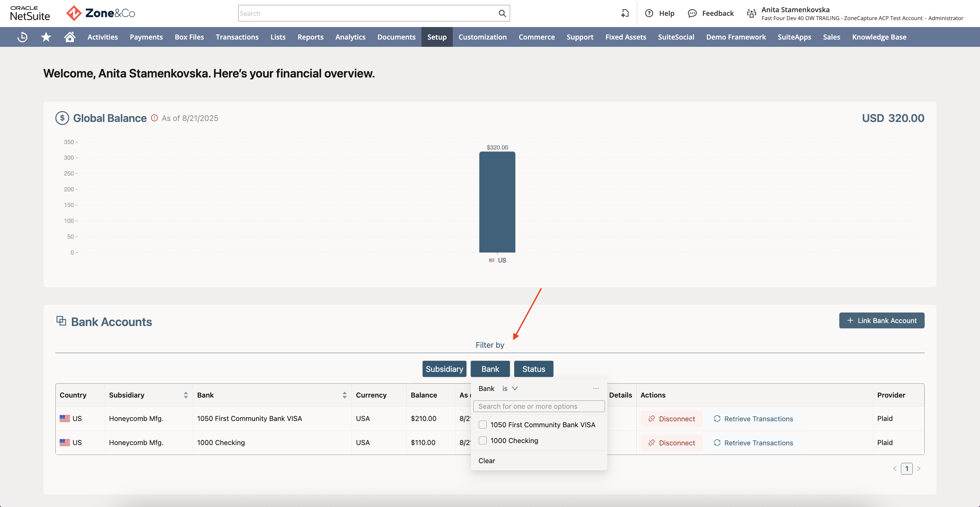The width and height of the screenshot is (980, 507).
Task: Check the 1000 Checking filter option
Action: (483, 440)
